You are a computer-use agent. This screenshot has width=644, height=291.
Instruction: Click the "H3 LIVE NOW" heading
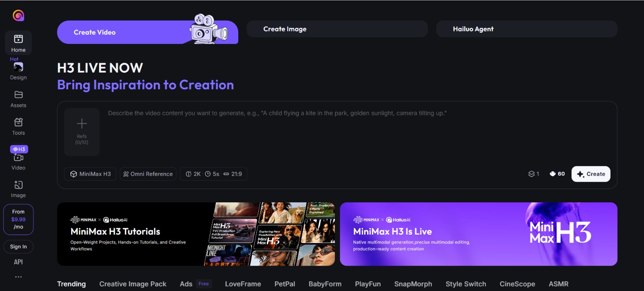tap(100, 68)
